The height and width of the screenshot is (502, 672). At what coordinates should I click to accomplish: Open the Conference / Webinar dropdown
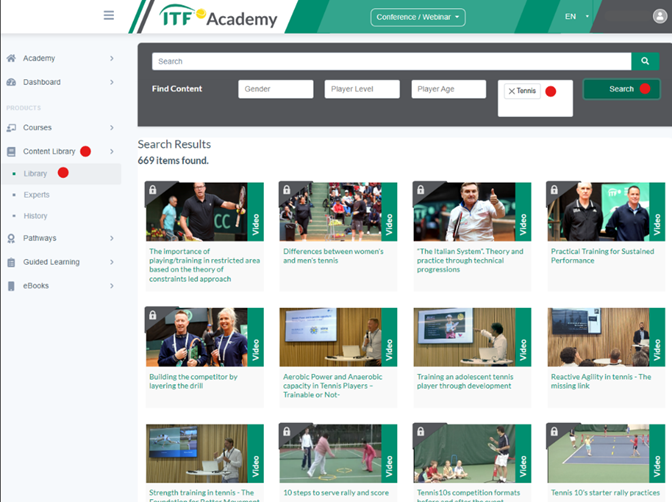click(x=418, y=17)
